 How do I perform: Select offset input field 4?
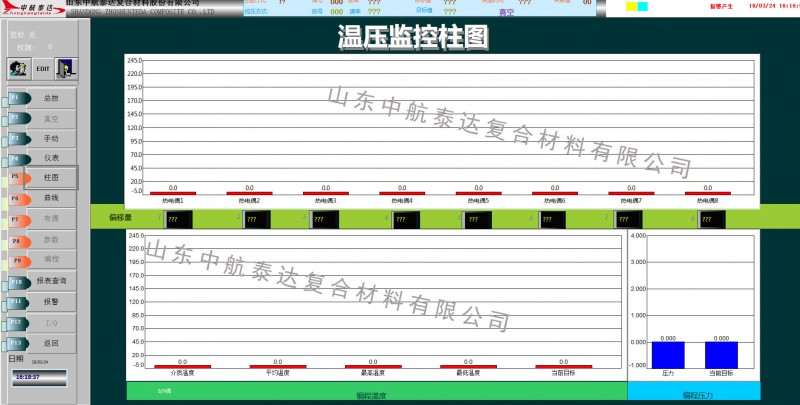coord(406,220)
